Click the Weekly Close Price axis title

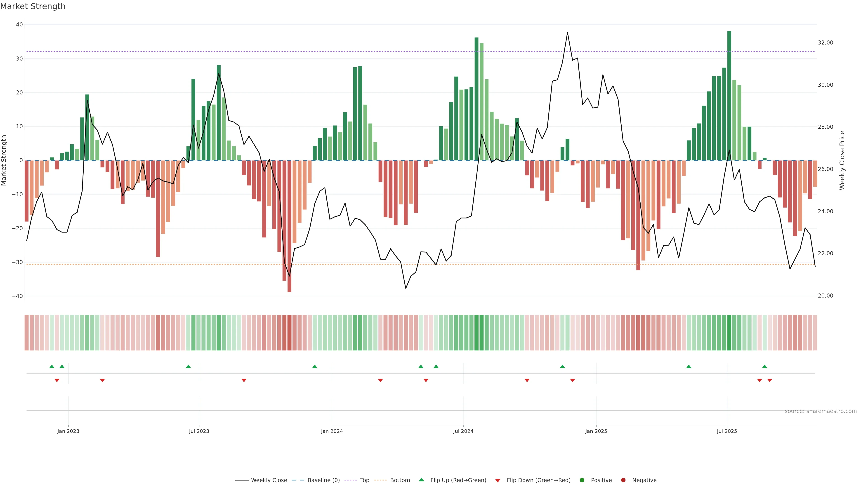(x=842, y=160)
